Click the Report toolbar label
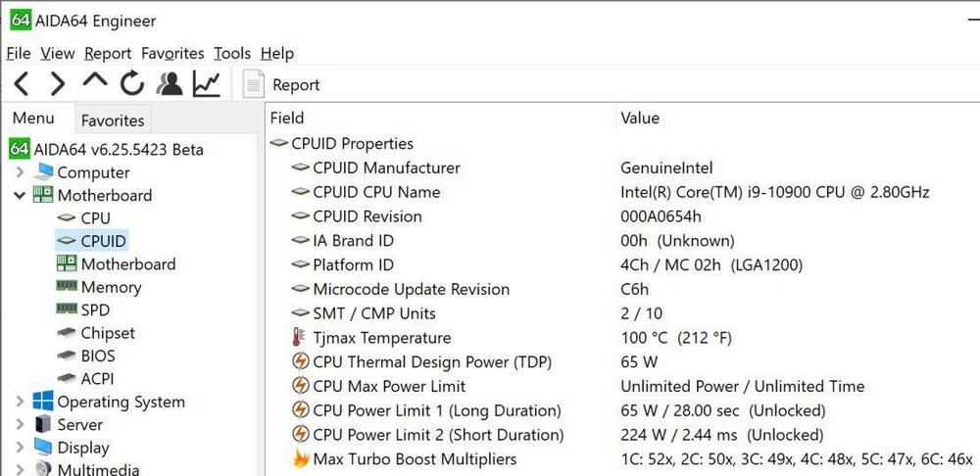The height and width of the screenshot is (476, 980). coord(296,85)
